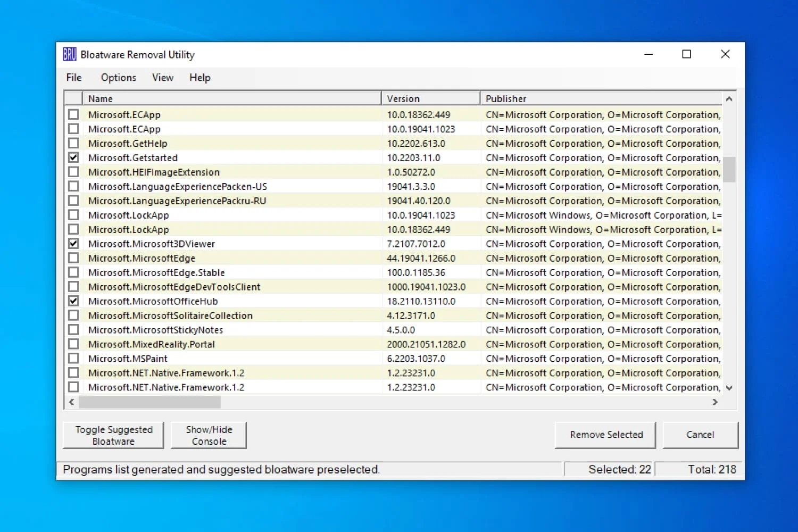
Task: Open the Help menu
Action: [200, 78]
